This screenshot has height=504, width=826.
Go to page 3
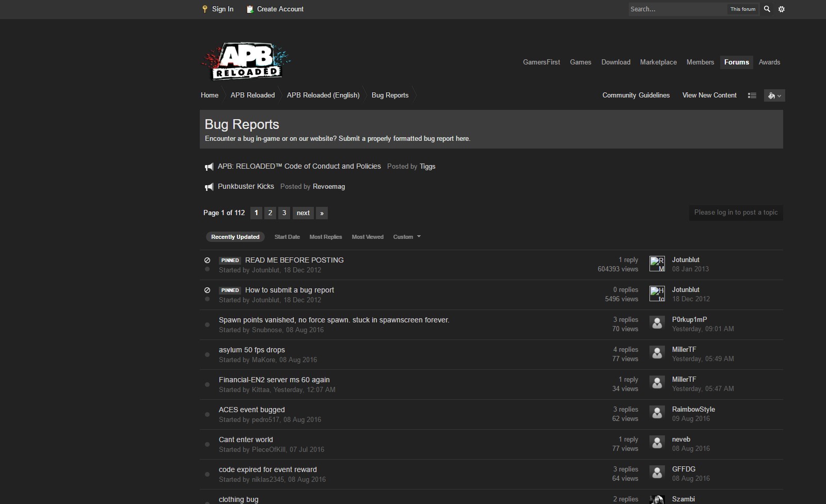click(284, 213)
